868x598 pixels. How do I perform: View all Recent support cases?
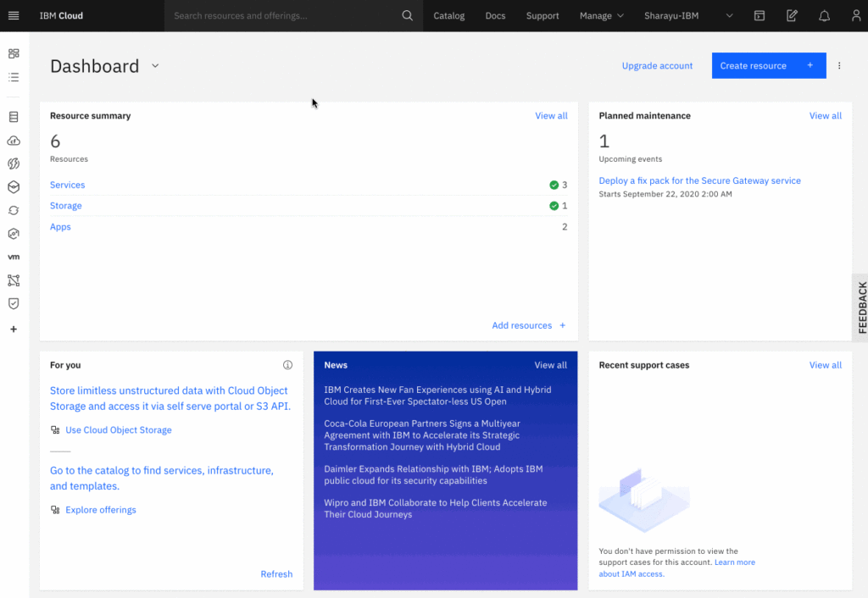point(826,365)
